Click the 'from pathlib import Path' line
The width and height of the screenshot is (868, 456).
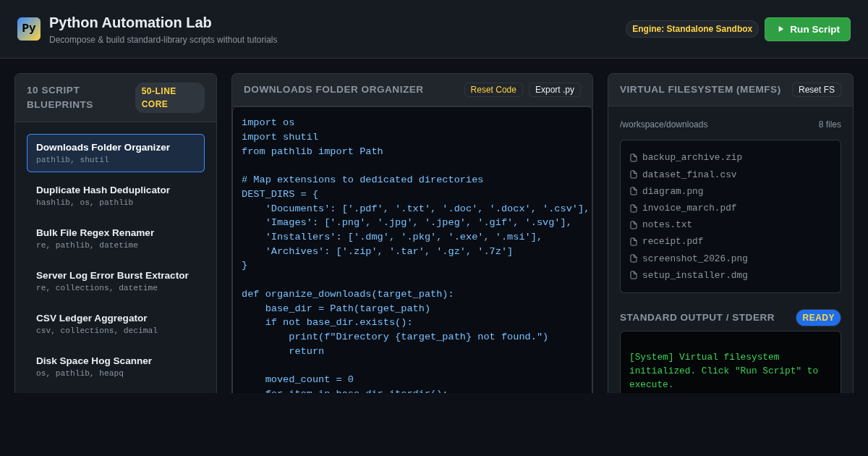pos(312,151)
